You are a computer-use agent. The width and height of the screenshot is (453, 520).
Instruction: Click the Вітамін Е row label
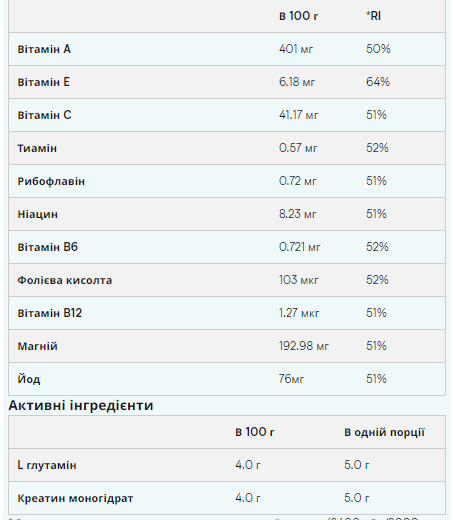point(44,82)
